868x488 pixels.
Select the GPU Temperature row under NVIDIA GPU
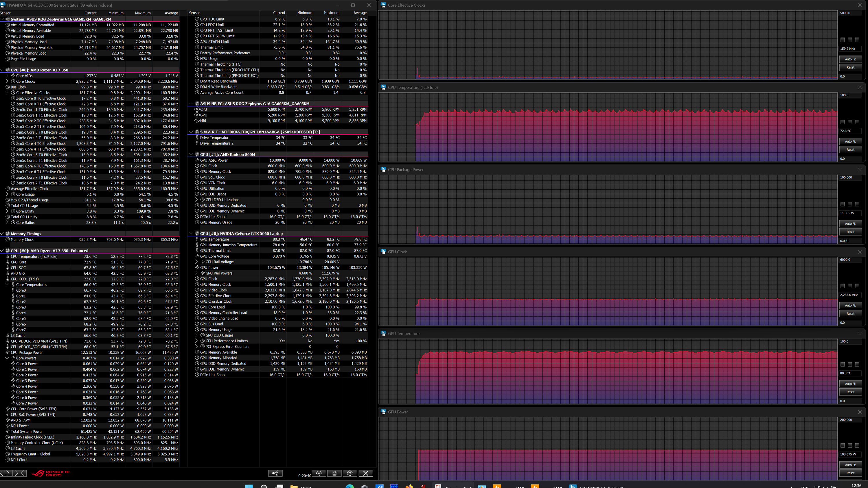[x=214, y=239]
